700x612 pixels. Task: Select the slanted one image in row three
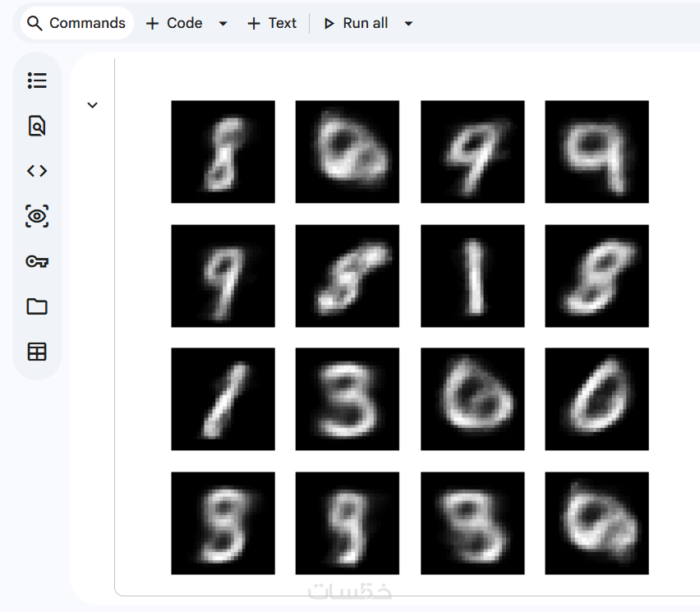pos(223,399)
